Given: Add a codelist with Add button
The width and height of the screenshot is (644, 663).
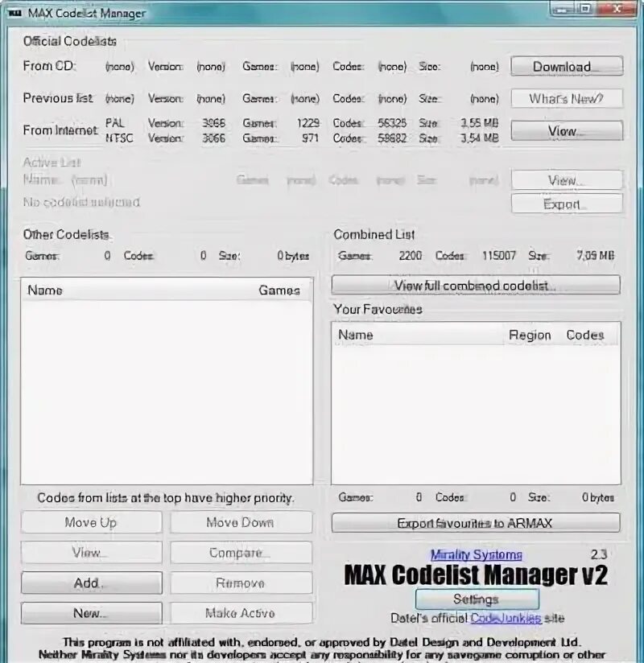Looking at the screenshot, I should [92, 583].
